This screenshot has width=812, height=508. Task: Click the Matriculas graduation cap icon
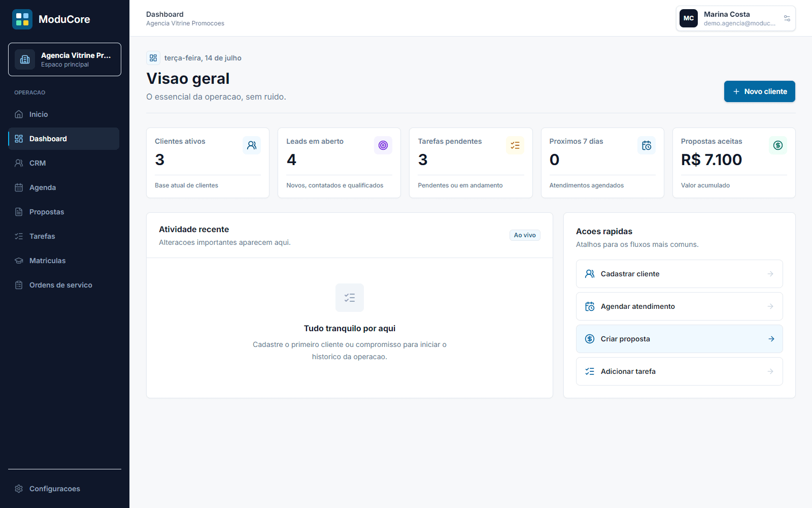[19, 261]
